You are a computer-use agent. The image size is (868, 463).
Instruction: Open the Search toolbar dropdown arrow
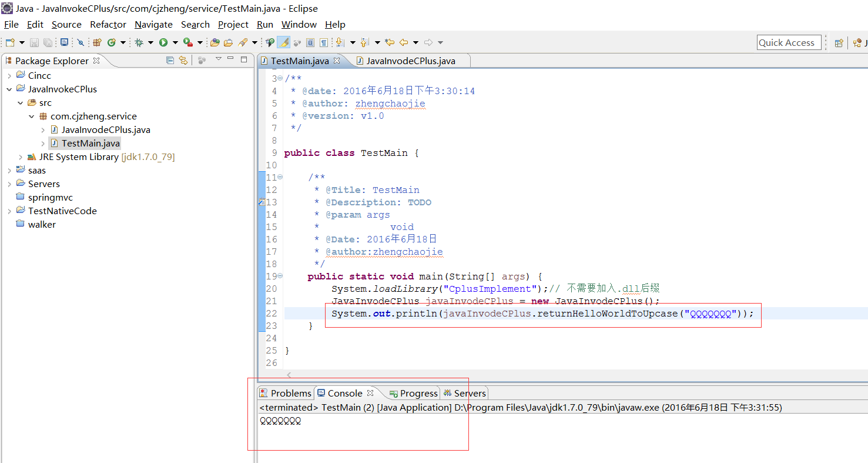254,42
